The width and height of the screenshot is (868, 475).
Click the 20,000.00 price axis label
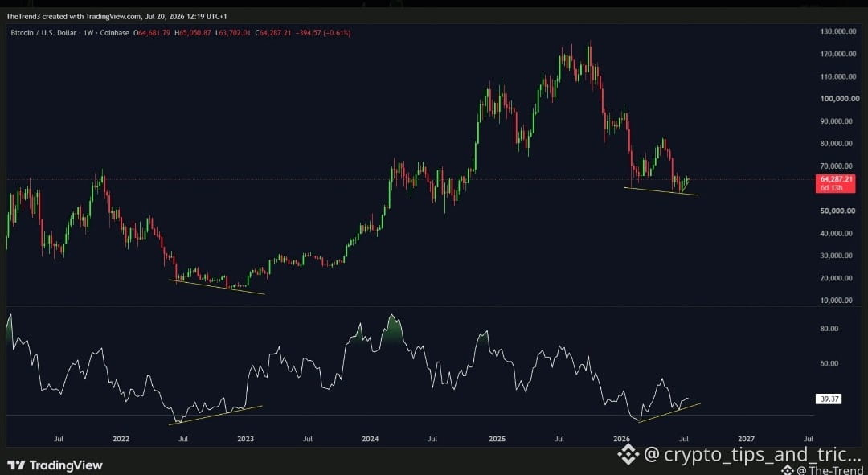tap(837, 278)
